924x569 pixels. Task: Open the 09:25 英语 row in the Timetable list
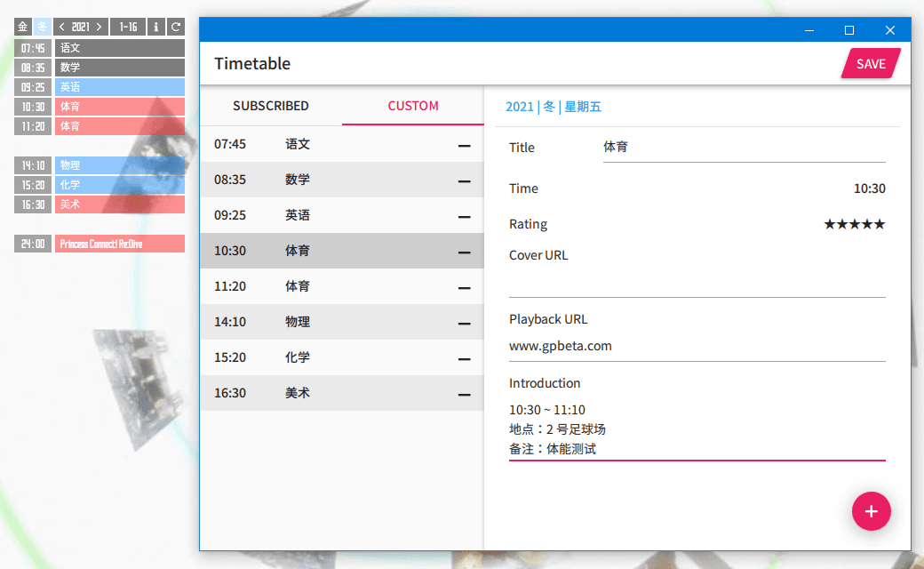[342, 215]
